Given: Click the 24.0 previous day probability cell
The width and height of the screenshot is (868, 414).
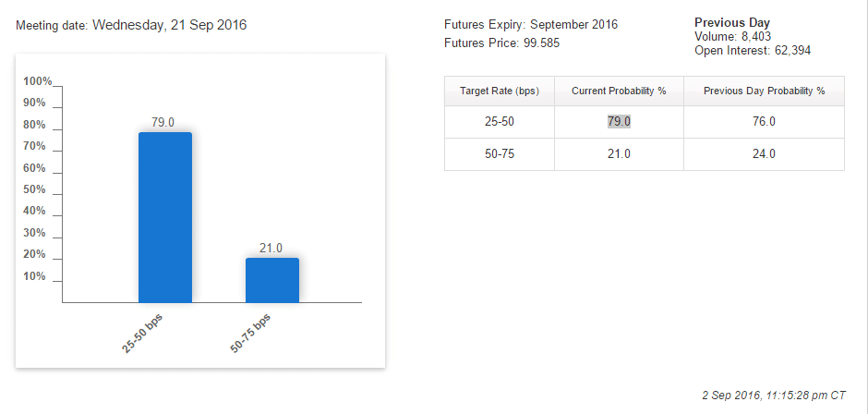Looking at the screenshot, I should pyautogui.click(x=764, y=154).
